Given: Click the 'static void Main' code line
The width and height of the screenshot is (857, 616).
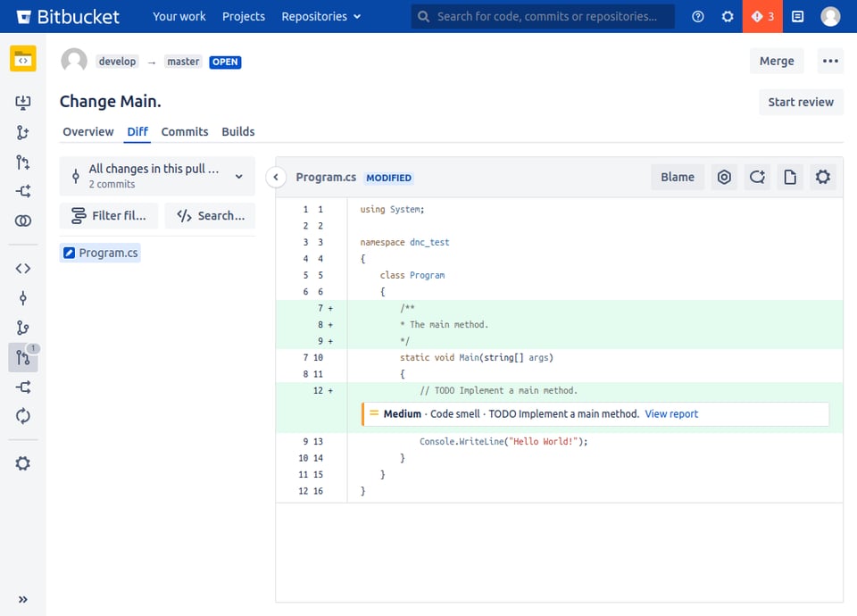Looking at the screenshot, I should click(x=477, y=357).
